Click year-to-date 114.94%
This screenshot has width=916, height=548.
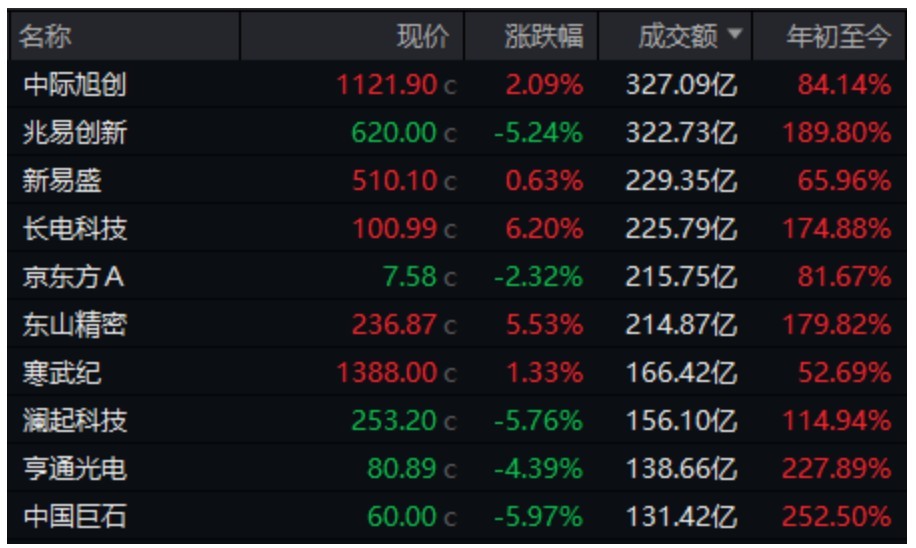click(837, 421)
